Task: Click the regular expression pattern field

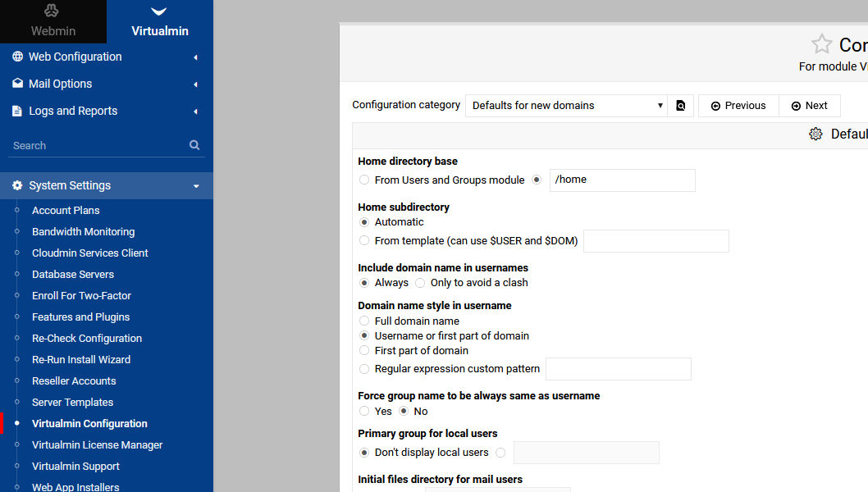Action: [619, 369]
